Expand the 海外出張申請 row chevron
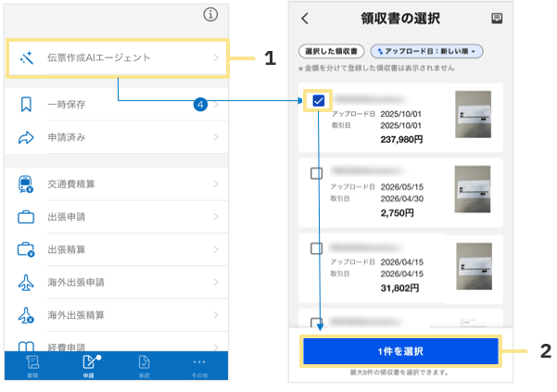 216,282
